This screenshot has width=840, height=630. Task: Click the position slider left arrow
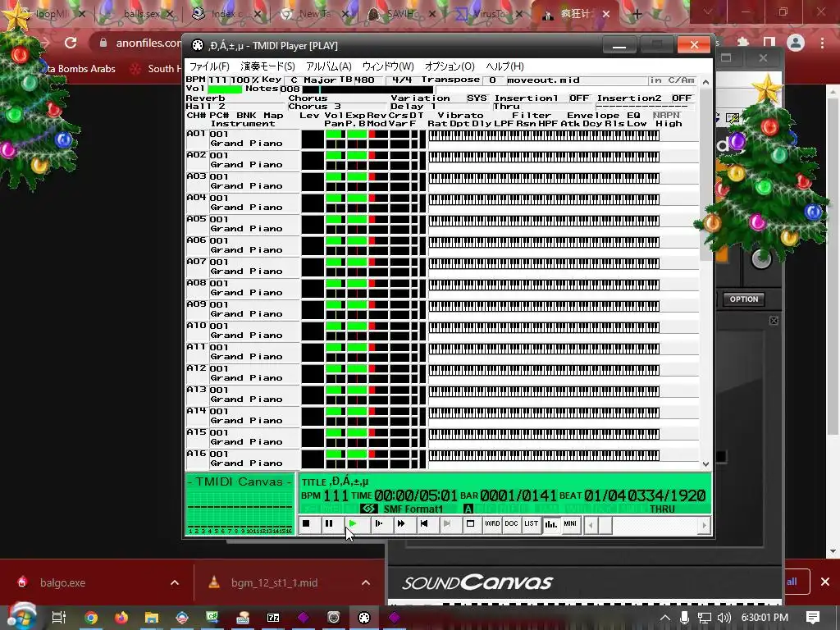point(591,526)
